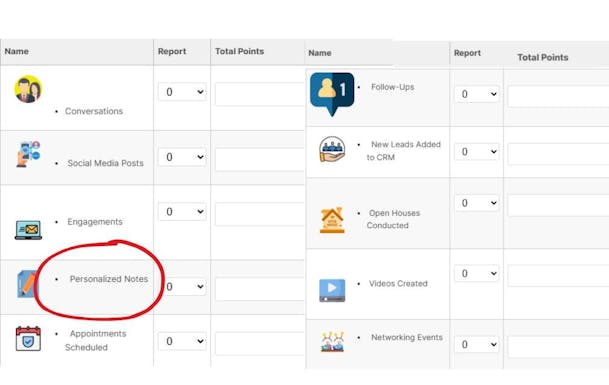Click the Total Points header in the left table
609x385 pixels.
click(240, 51)
